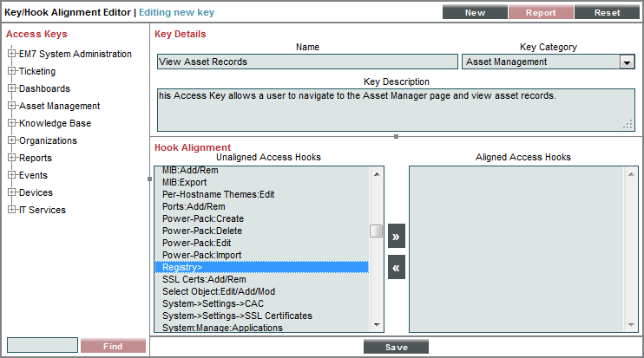Click scroll-down arrow of Unaligned Access Hooks
Viewport: 644px width, 358px height.
point(376,325)
